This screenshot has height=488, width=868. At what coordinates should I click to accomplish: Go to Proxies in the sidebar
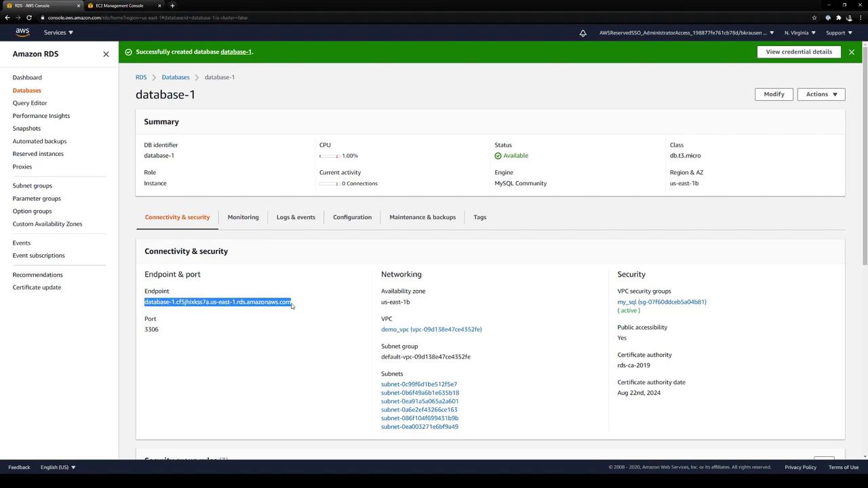pos(22,167)
